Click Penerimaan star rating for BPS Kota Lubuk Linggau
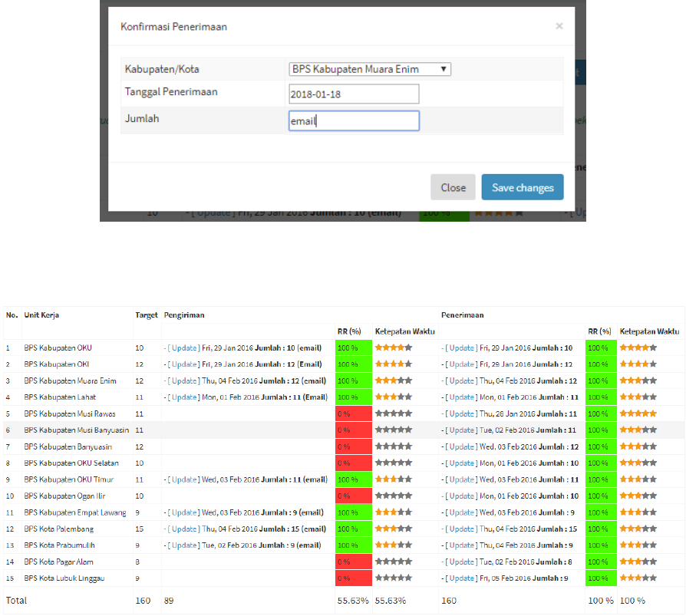This screenshot has height=616, width=686. click(638, 578)
